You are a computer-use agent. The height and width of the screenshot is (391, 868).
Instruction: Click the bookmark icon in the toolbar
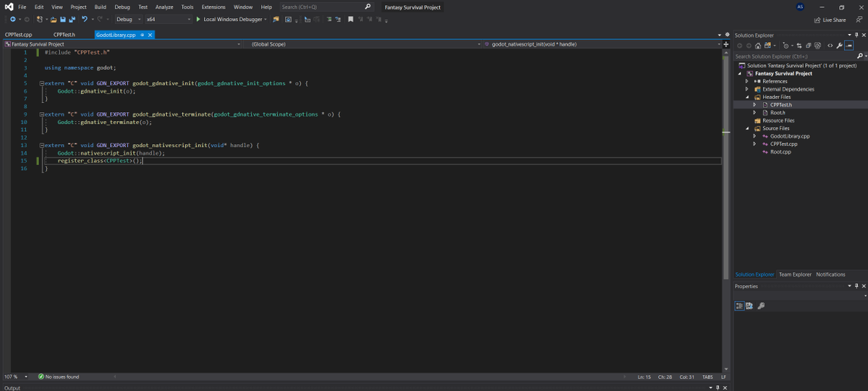[x=350, y=20]
